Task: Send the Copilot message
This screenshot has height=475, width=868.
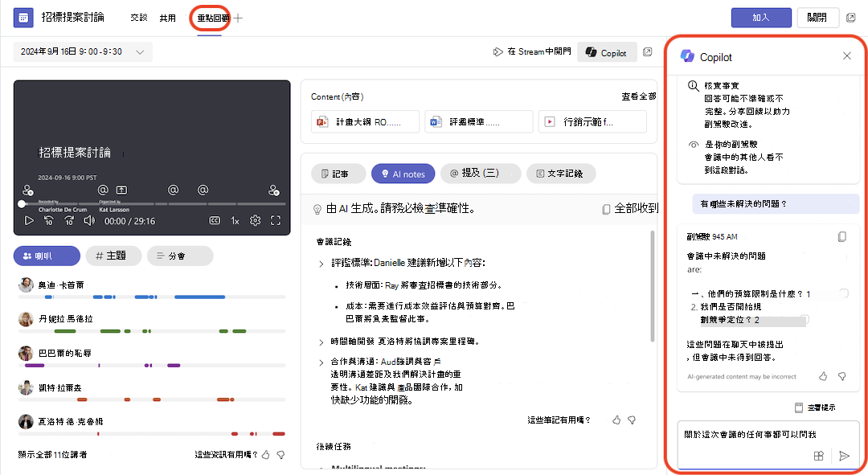Action: coord(844,456)
